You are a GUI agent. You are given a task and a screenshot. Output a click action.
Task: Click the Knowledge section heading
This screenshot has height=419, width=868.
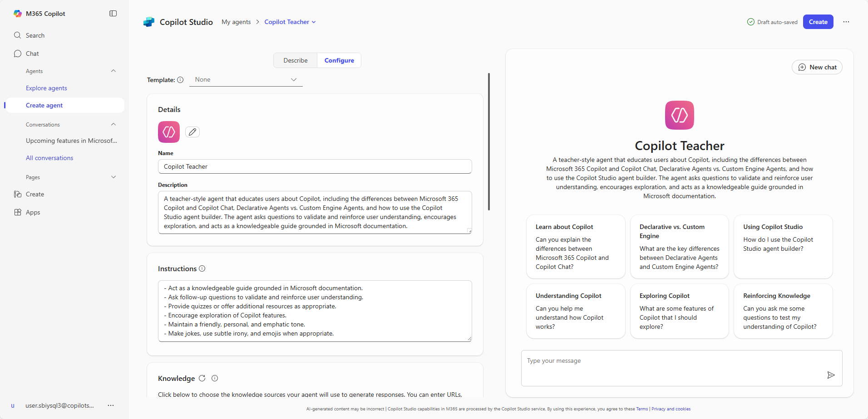click(x=176, y=378)
